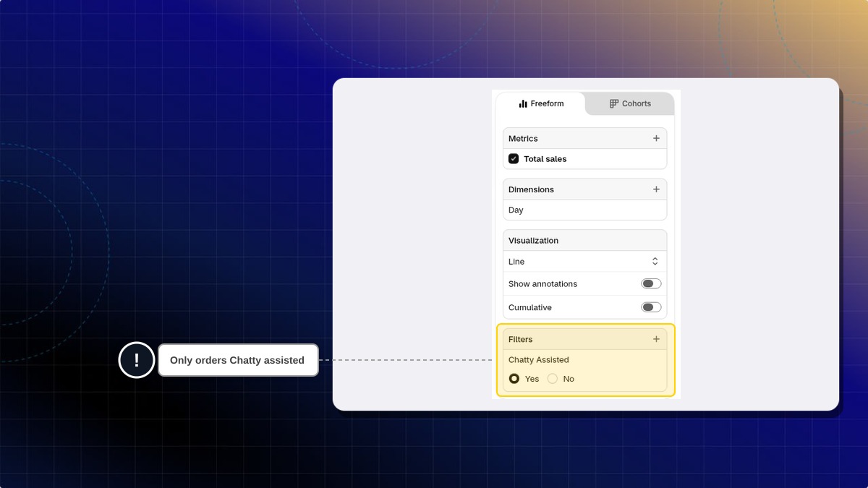
Task: Open the Cohorts tab
Action: pyautogui.click(x=630, y=103)
